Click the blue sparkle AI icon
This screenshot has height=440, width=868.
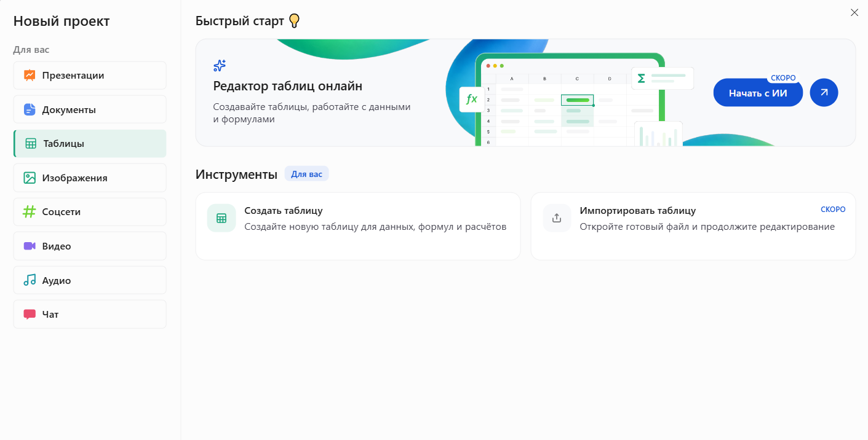(x=220, y=66)
